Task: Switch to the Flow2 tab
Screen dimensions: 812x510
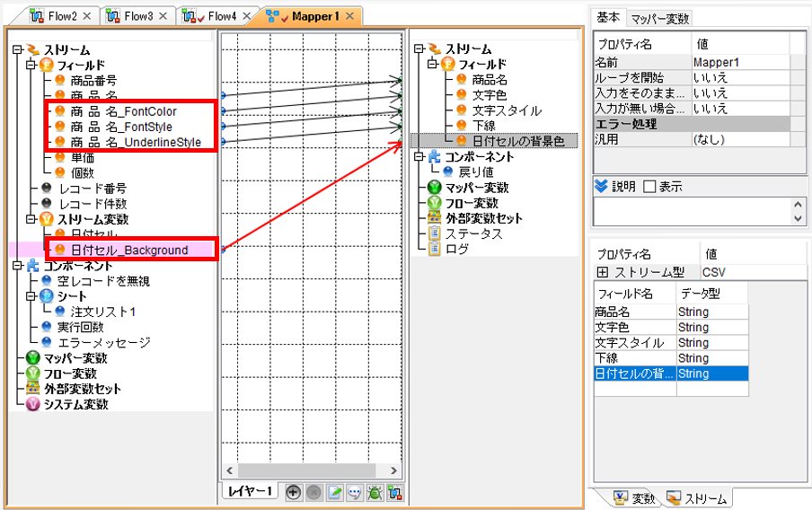Action: coord(62,16)
